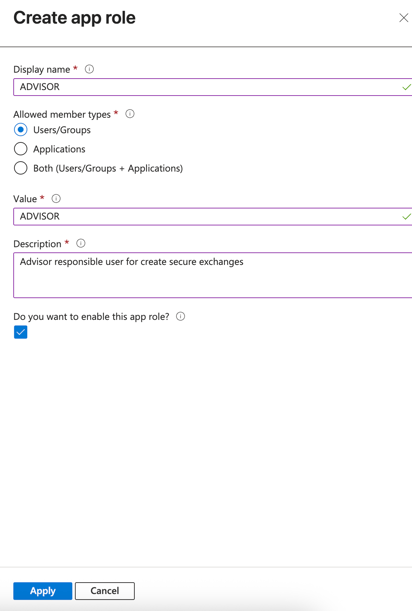Select the Applications radio button

pos(21,148)
